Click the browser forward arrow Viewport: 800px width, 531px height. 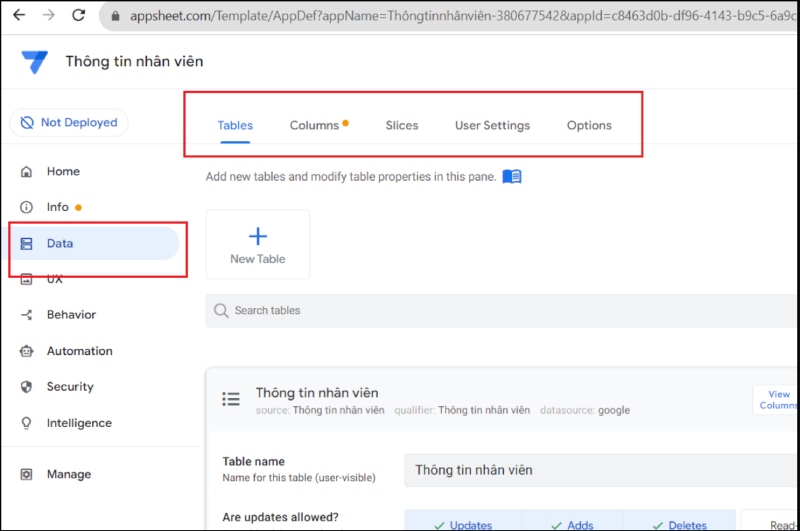coord(48,15)
